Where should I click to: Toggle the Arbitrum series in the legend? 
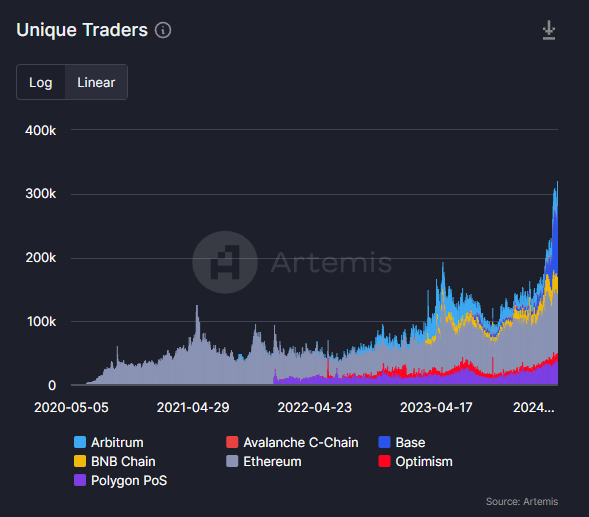click(x=109, y=442)
